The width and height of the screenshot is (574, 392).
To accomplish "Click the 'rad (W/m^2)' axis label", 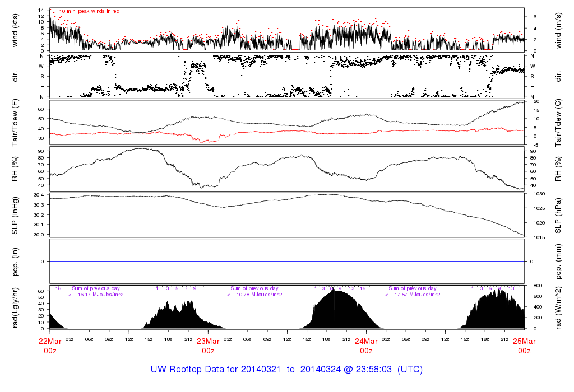I will point(557,307).
